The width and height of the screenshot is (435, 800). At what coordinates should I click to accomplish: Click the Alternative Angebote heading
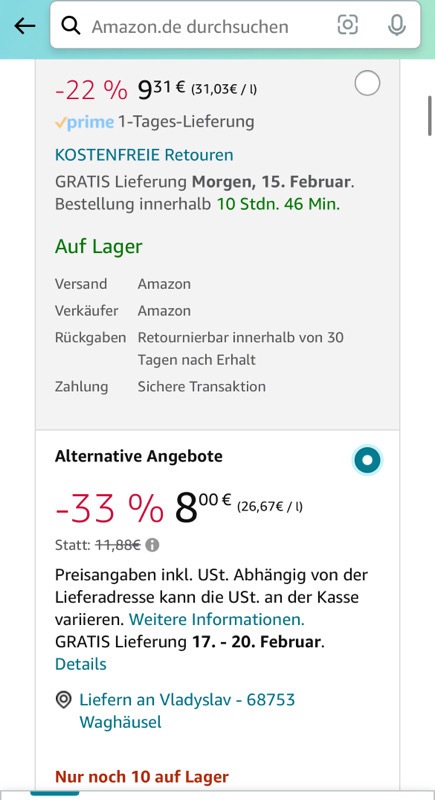pos(139,456)
